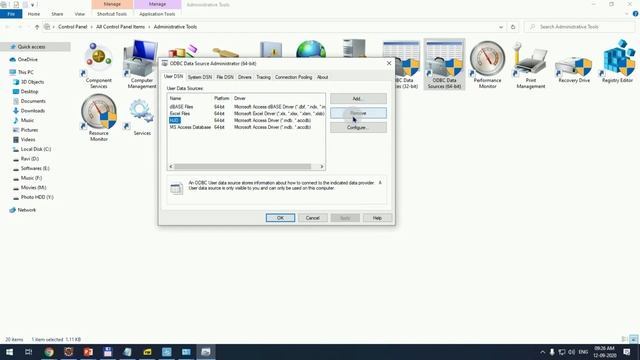Open Chrome from the taskbar
The width and height of the screenshot is (640, 360).
click(x=49, y=352)
